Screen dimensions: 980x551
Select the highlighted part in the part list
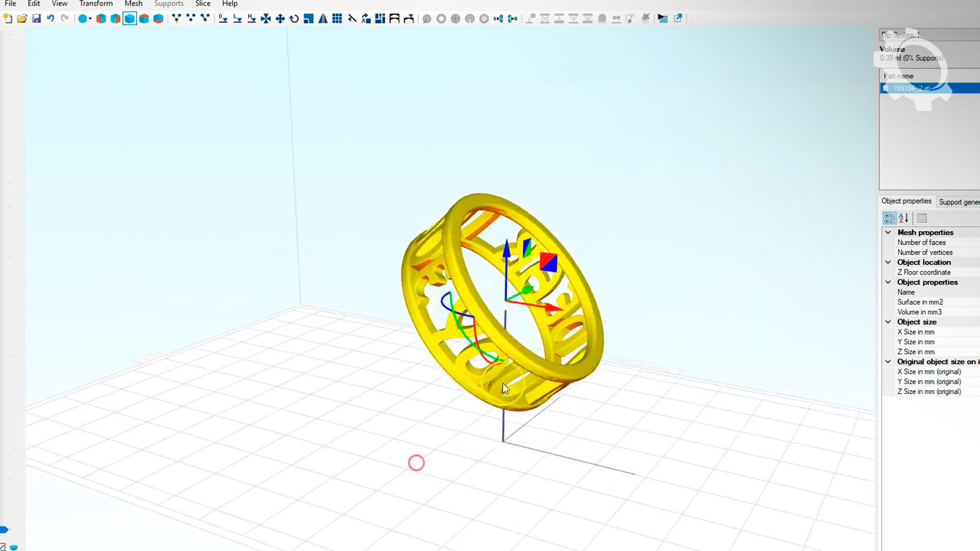[929, 89]
